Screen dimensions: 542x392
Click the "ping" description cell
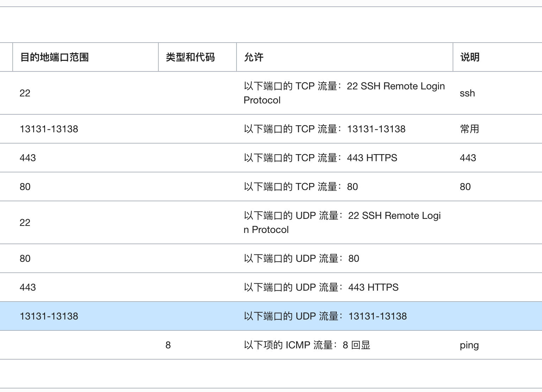[x=469, y=345]
